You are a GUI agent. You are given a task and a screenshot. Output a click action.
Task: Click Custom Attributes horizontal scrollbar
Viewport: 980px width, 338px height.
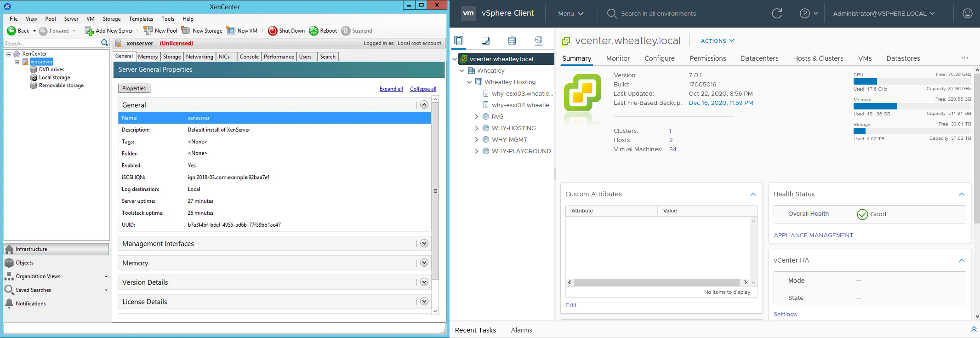(x=656, y=282)
